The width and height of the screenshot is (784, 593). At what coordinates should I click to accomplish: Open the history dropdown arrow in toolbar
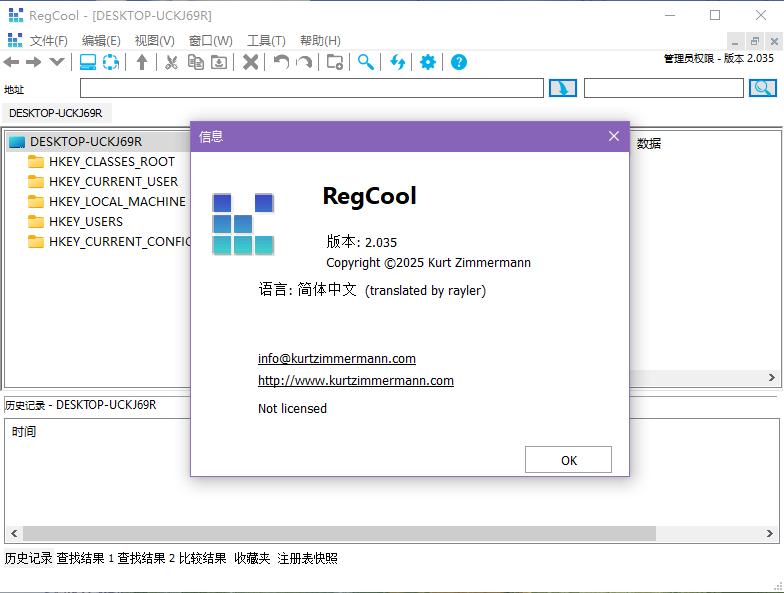coord(57,62)
